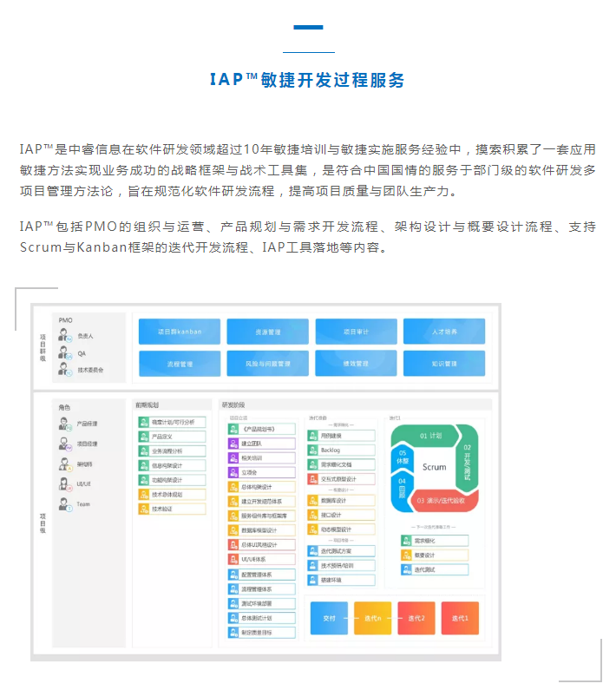Viewport: 616px width, 697px height.
Task: Select the UI/UE role icon
Action: (64, 483)
